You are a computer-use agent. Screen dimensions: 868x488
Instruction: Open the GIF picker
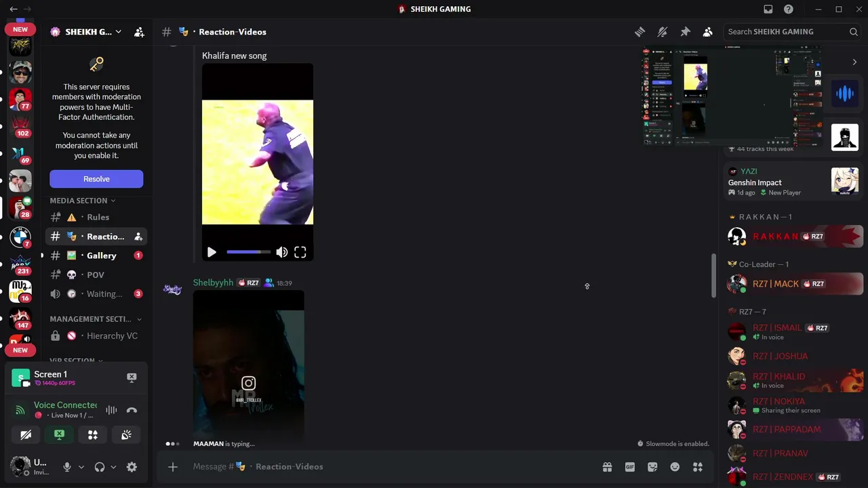pyautogui.click(x=630, y=467)
